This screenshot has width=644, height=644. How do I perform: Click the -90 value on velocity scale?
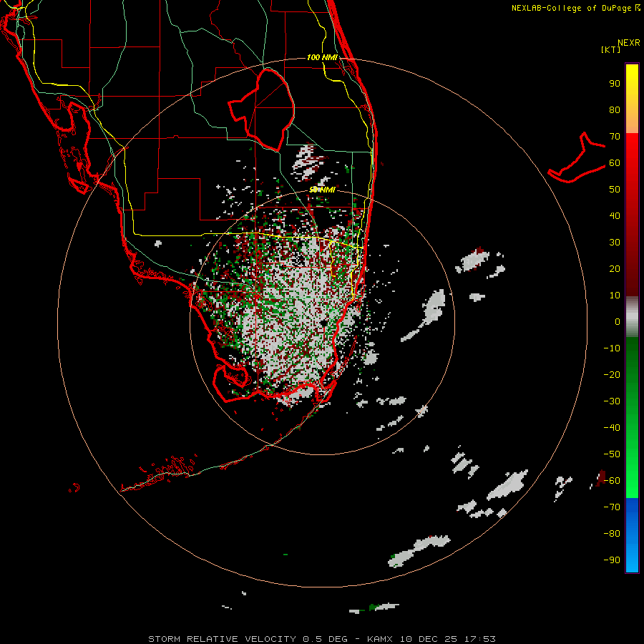(x=612, y=560)
